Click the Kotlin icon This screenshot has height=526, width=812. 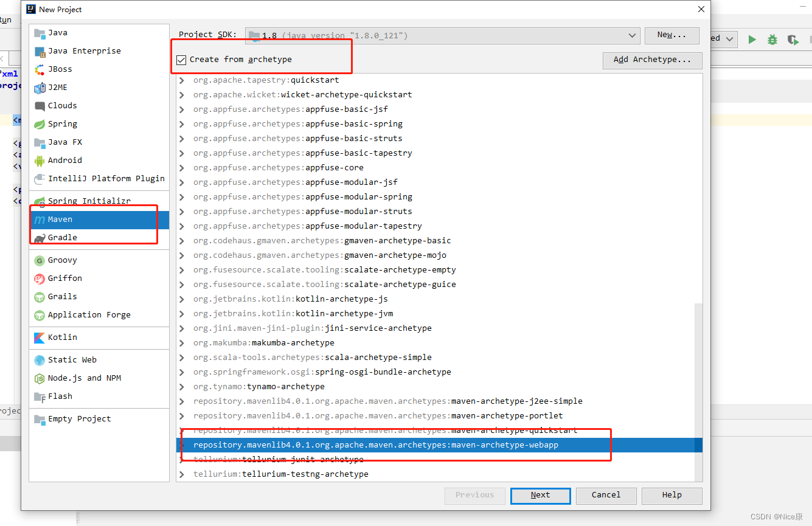pyautogui.click(x=40, y=337)
